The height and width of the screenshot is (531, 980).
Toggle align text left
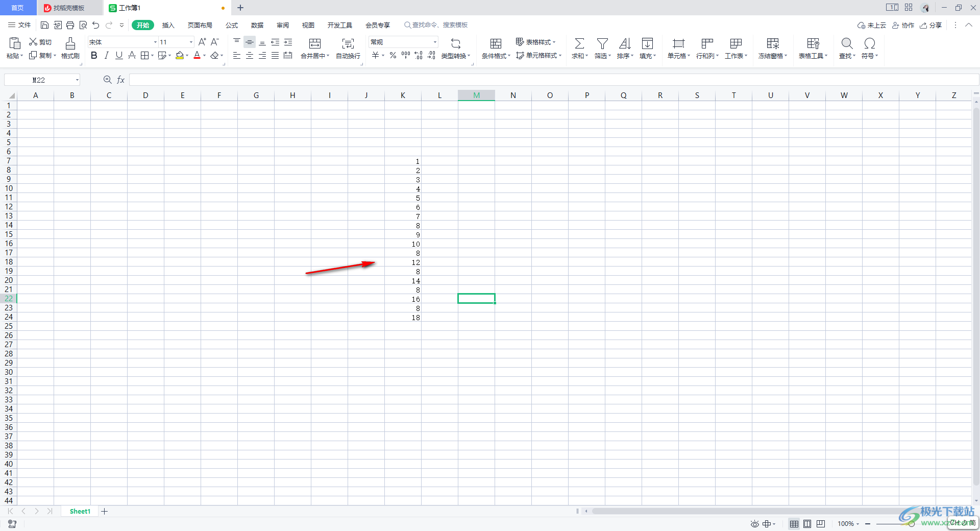(x=237, y=55)
